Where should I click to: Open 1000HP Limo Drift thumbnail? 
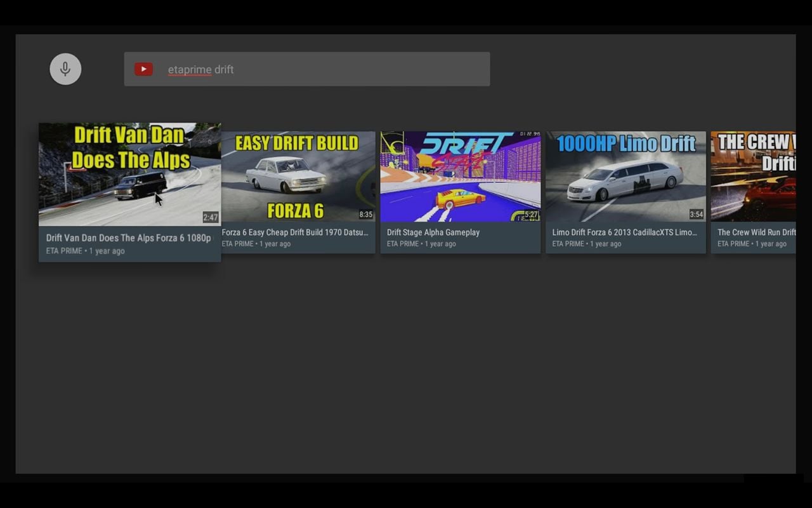(x=625, y=177)
